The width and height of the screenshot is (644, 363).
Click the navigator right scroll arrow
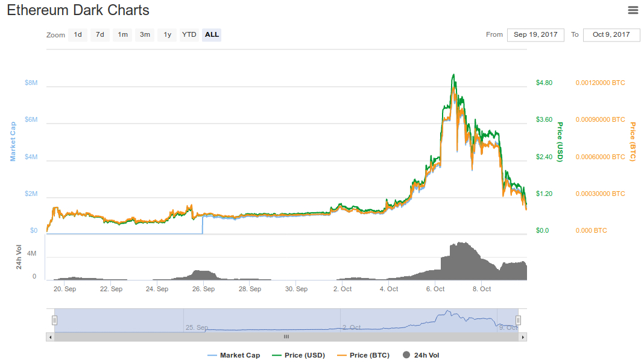click(x=523, y=337)
